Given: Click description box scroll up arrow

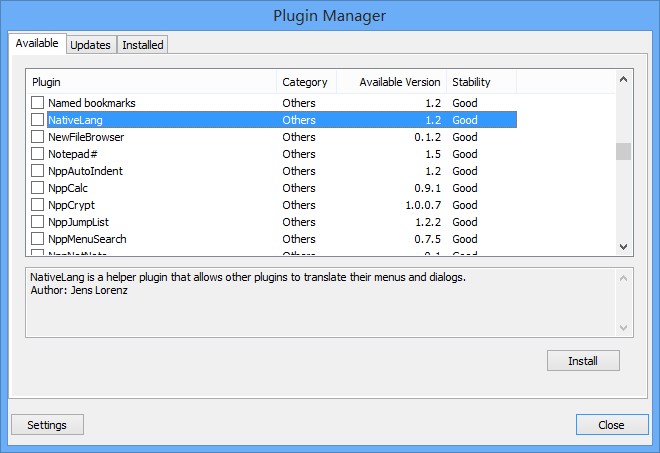Looking at the screenshot, I should coord(624,278).
